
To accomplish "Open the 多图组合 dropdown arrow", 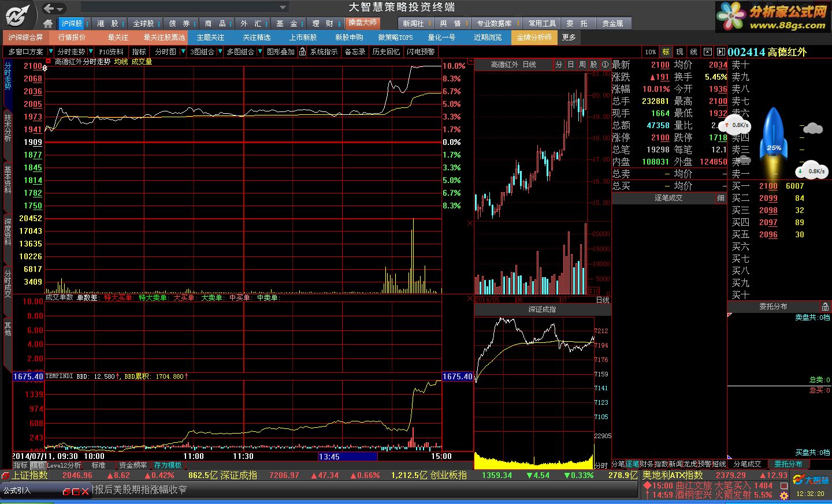I will pyautogui.click(x=260, y=51).
